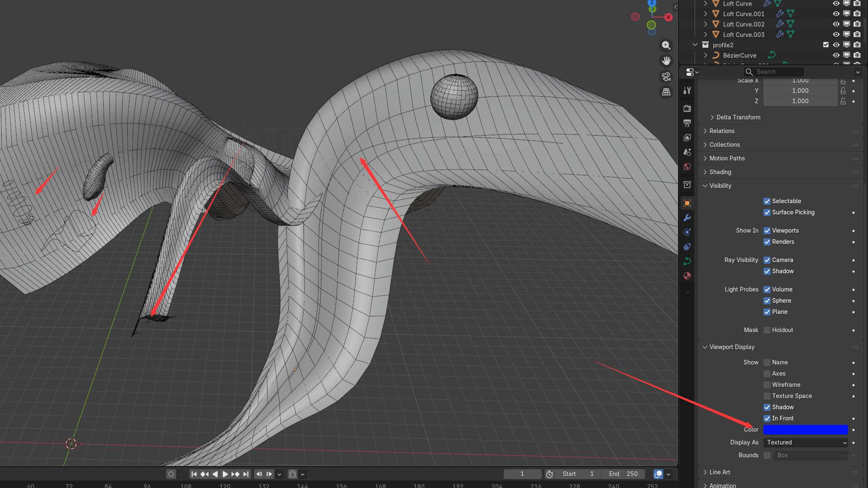Toggle the camera view icon
This screenshot has width=868, height=488.
[x=666, y=76]
